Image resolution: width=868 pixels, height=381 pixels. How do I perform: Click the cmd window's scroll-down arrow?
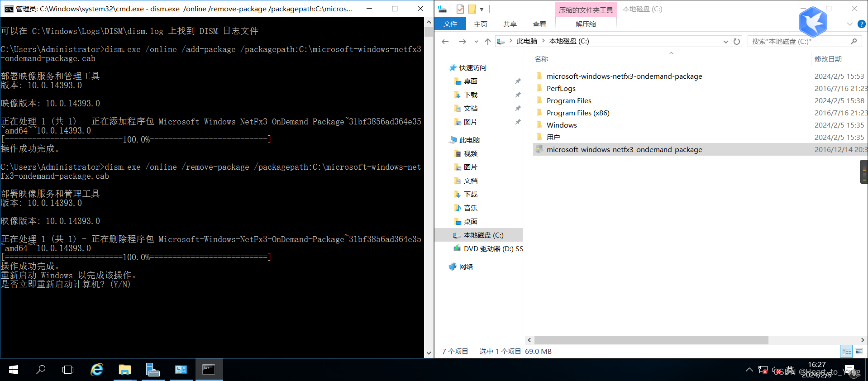pos(429,353)
